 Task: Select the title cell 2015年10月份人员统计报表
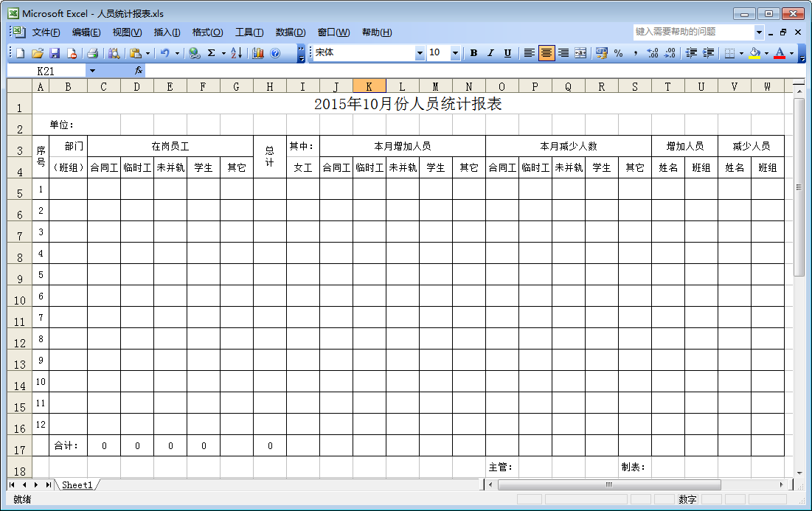point(408,103)
